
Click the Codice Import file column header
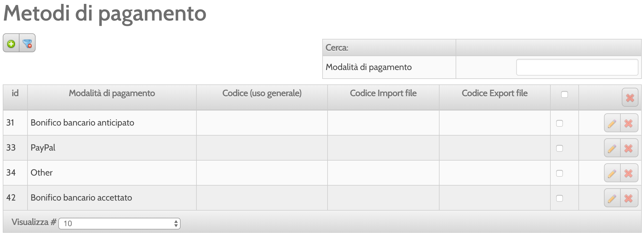click(383, 93)
